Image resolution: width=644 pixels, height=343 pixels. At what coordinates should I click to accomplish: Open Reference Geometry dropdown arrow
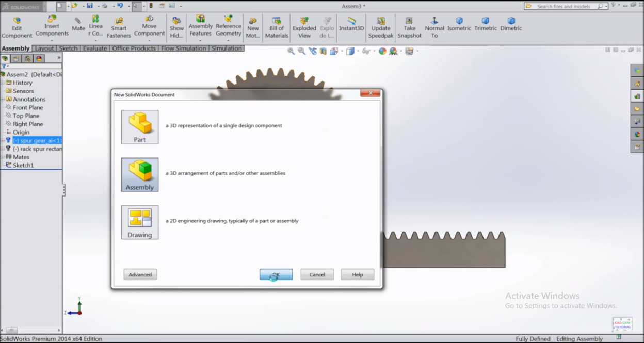tap(229, 40)
